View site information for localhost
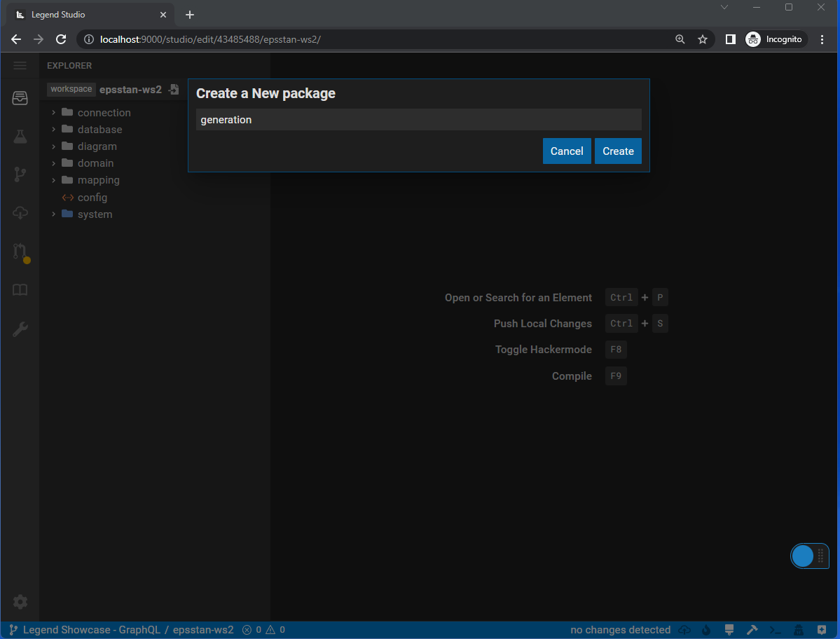Screen dimensions: 840x639 (89, 39)
